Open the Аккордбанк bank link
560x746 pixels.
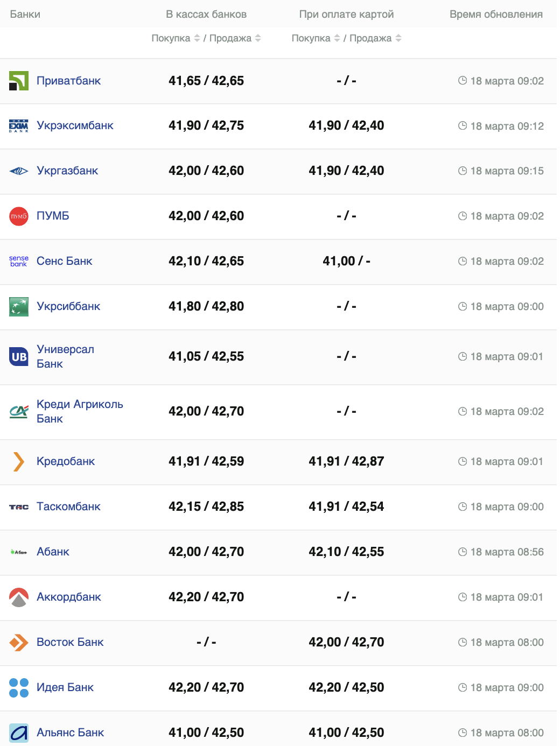pyautogui.click(x=69, y=597)
